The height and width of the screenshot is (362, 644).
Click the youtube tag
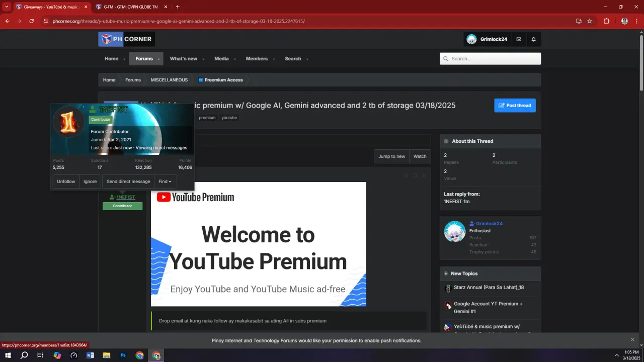coord(229,118)
